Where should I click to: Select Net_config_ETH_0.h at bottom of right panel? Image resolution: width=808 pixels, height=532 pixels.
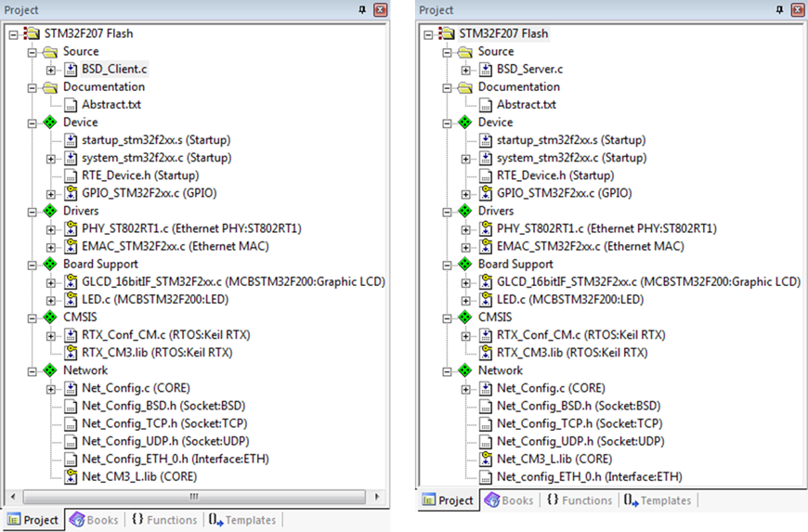(x=589, y=476)
